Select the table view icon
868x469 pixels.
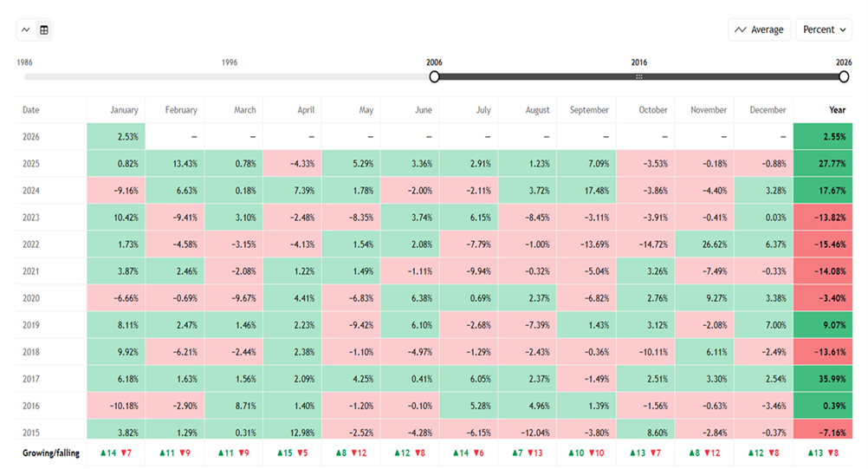click(44, 29)
